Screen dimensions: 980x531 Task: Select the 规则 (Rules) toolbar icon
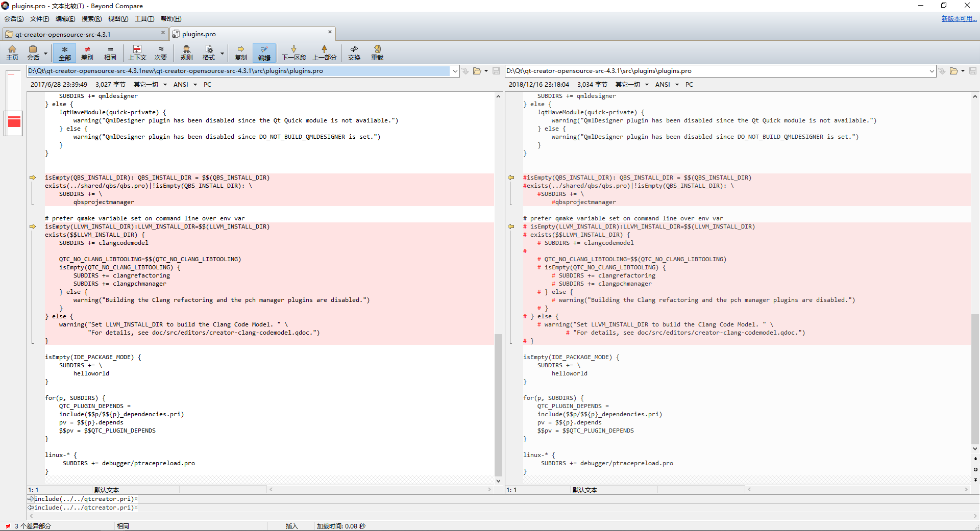point(186,53)
